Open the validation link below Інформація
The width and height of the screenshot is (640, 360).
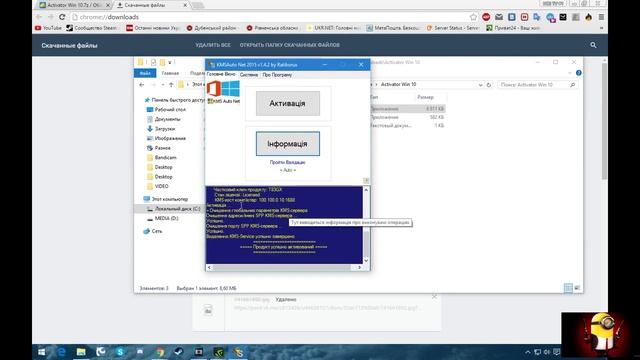[x=287, y=162]
